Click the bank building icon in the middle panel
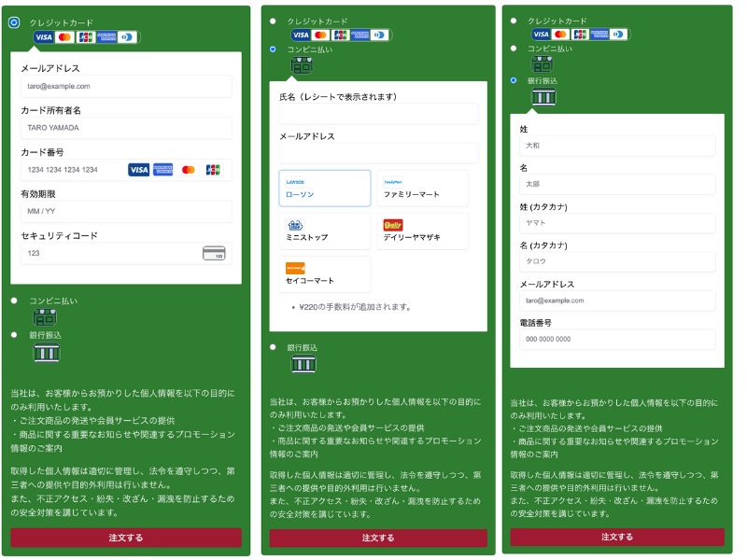Viewport: 747px width, 560px height. click(303, 363)
